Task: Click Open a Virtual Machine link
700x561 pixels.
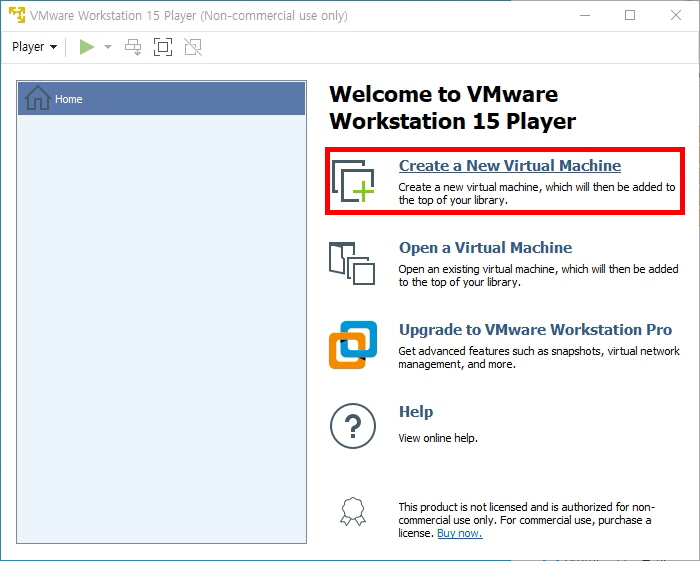Action: [485, 248]
